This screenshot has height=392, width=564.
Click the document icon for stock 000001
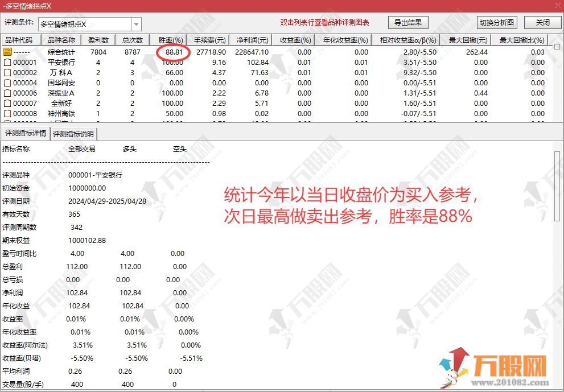click(7, 62)
